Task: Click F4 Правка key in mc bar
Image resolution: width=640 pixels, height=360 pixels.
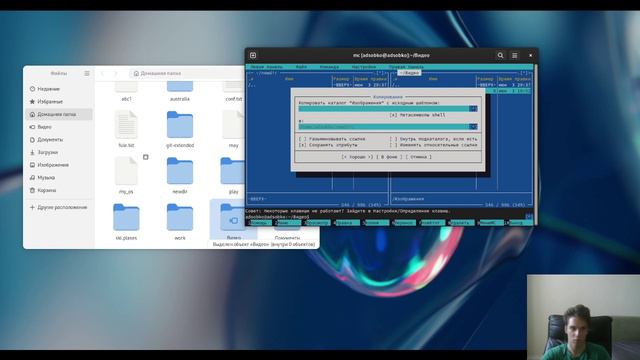Action: pos(347,223)
